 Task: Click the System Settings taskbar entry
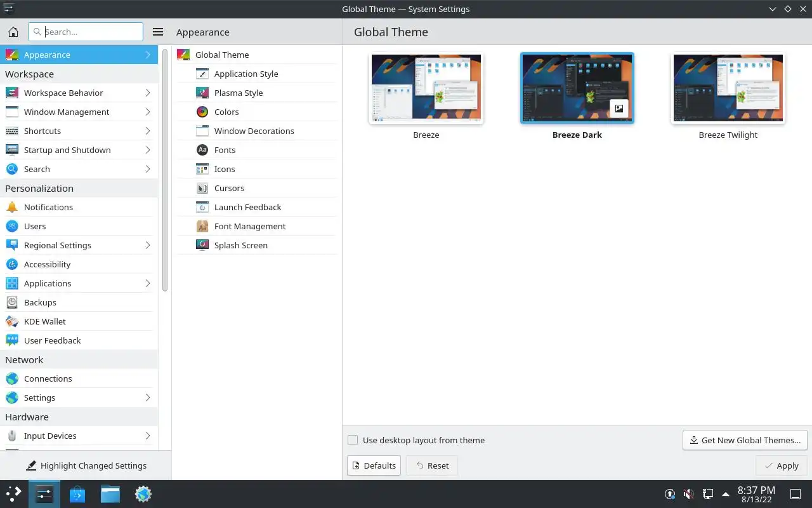pos(44,494)
